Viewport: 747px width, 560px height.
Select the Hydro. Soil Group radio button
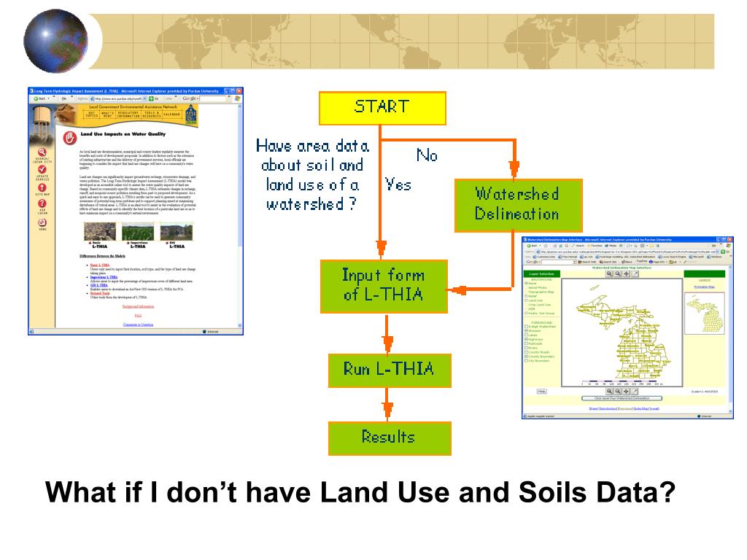(x=527, y=314)
